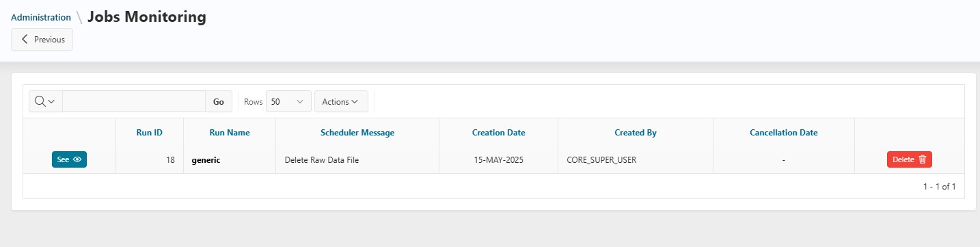The width and height of the screenshot is (980, 247).
Task: View run 18 with See button
Action: coord(69,159)
